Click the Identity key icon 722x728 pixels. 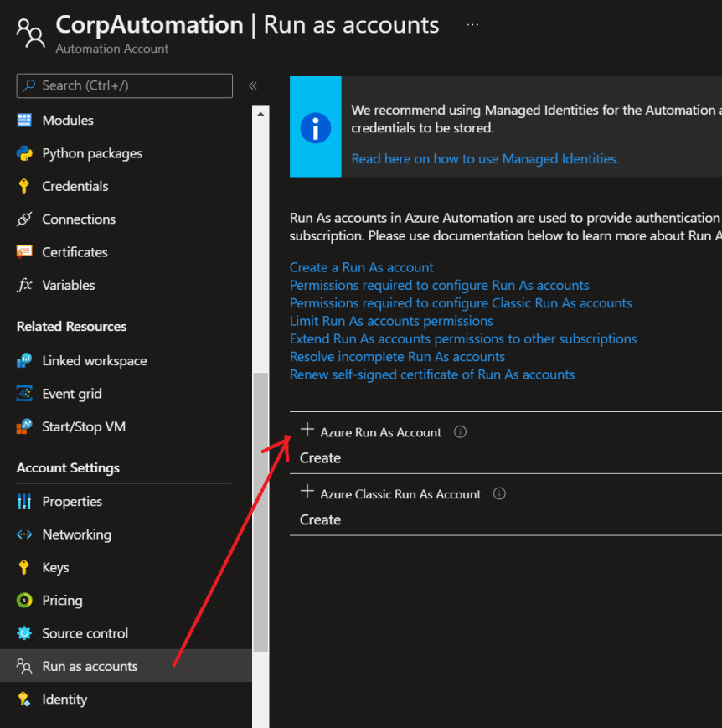[x=24, y=700]
